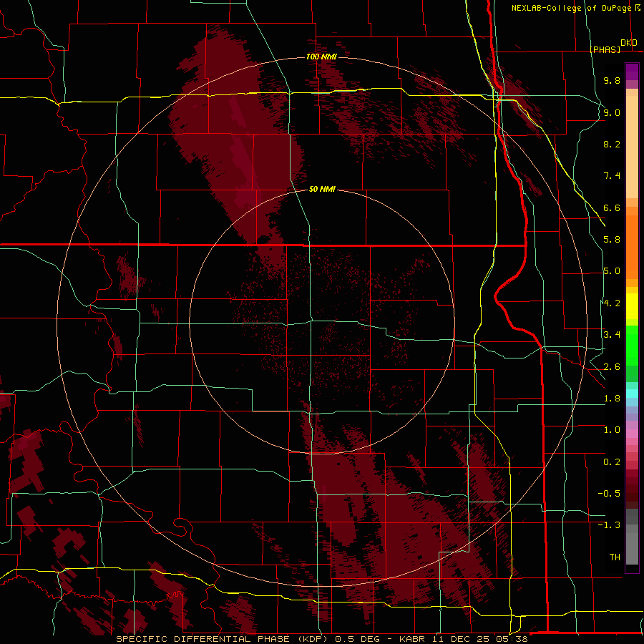The width and height of the screenshot is (644, 644).
Task: Click the [PHAS] units label
Action: pyautogui.click(x=605, y=49)
